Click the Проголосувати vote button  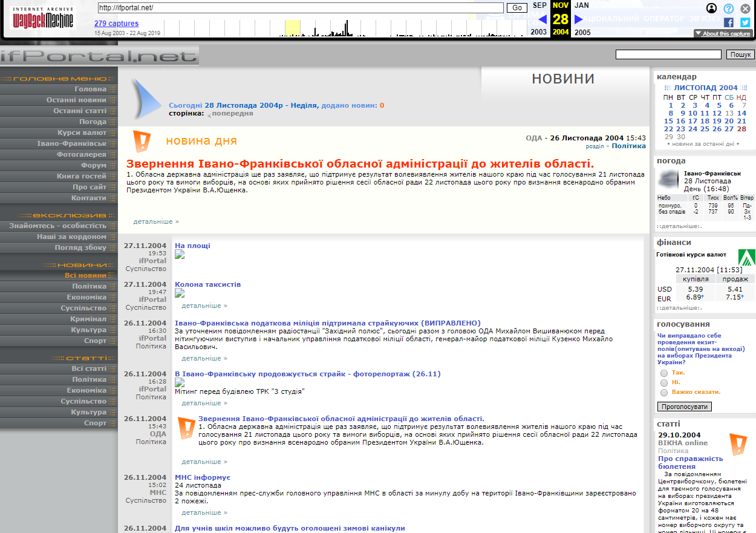[685, 407]
